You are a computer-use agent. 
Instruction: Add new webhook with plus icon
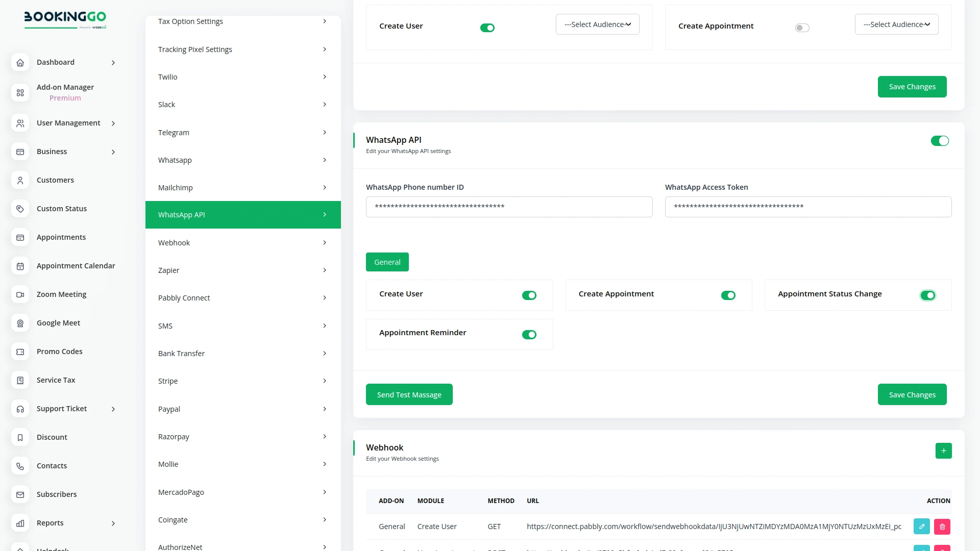point(943,451)
